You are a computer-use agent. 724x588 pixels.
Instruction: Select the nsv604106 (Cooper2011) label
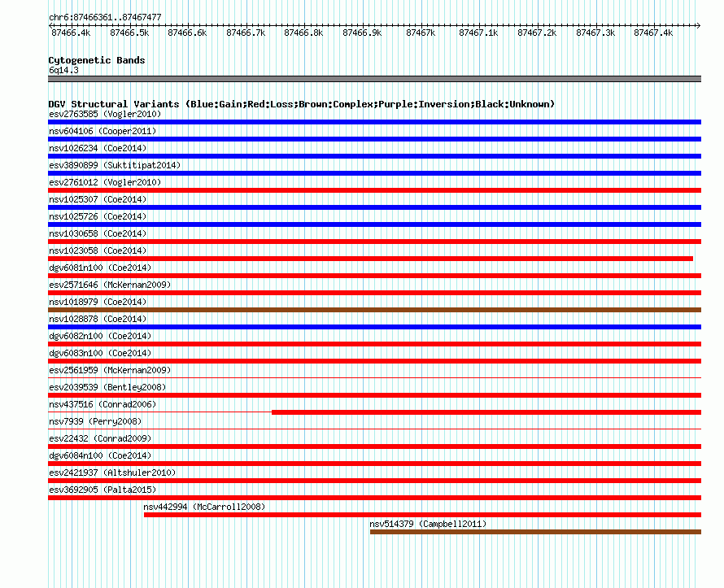click(x=102, y=131)
